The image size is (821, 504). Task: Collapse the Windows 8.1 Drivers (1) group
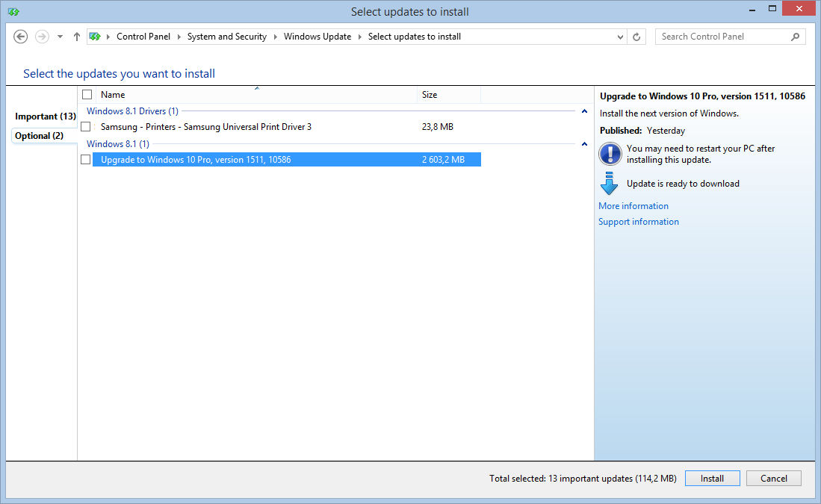coord(584,111)
